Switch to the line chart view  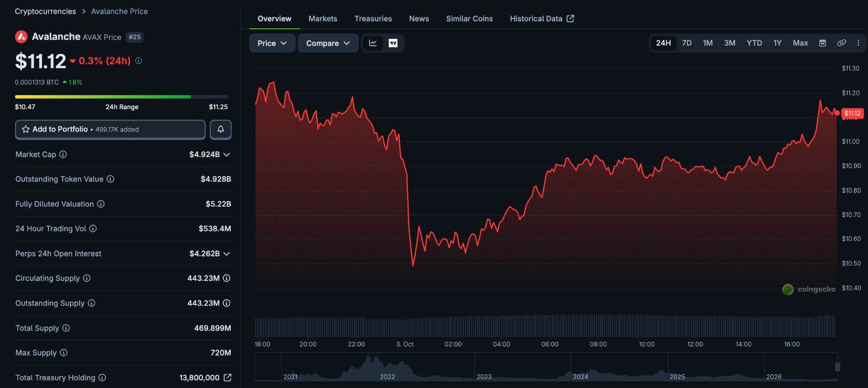coord(373,43)
